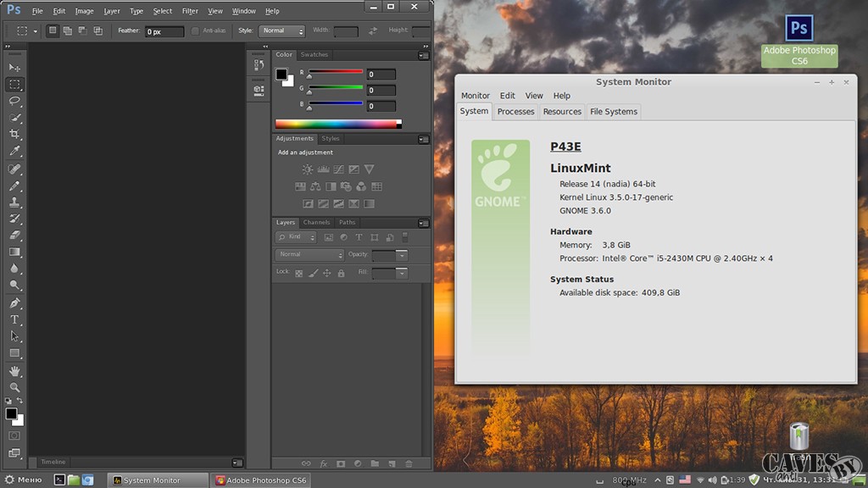Screen dimensions: 868x488
Task: Open the tool preset picker arrow
Action: 36,31
